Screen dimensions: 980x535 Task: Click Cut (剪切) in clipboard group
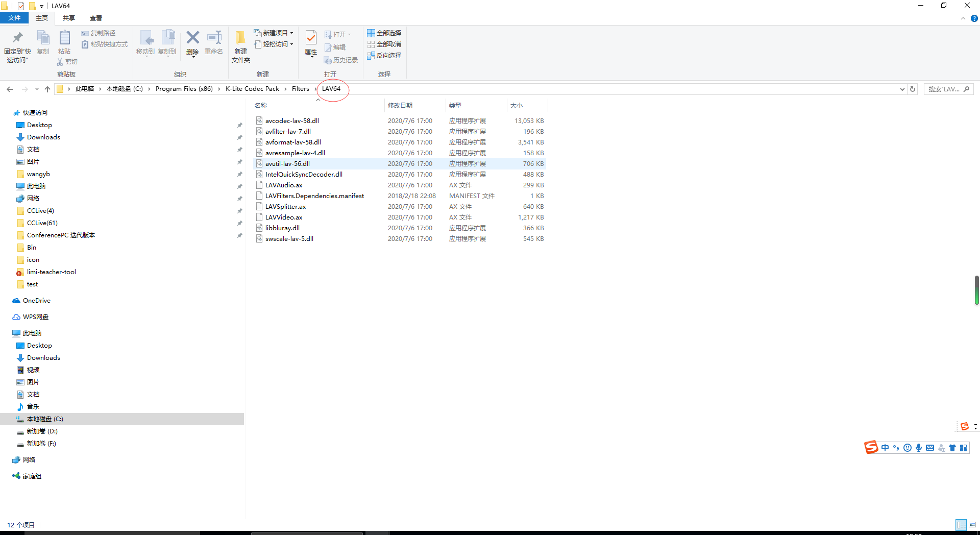tap(67, 62)
